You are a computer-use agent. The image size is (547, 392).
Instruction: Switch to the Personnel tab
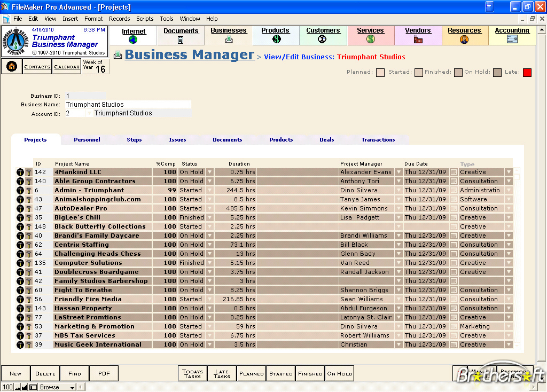87,139
